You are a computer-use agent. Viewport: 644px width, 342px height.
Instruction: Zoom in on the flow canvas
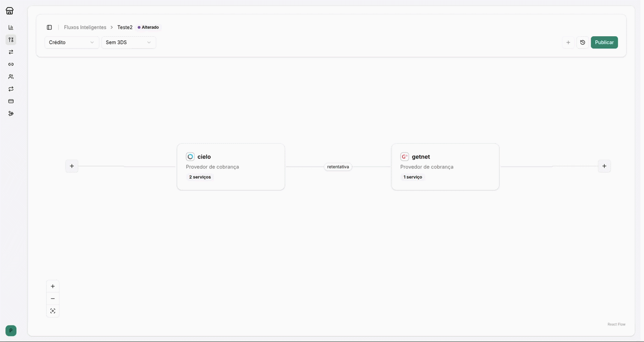tap(53, 287)
